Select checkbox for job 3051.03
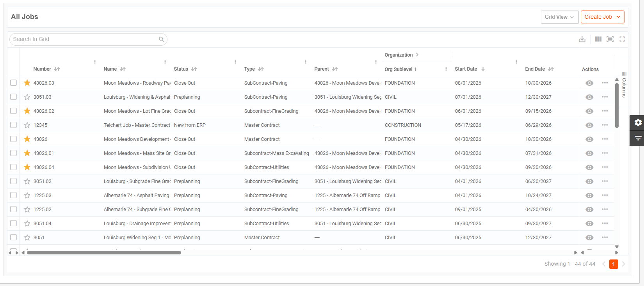The height and width of the screenshot is (286, 644). [x=13, y=97]
